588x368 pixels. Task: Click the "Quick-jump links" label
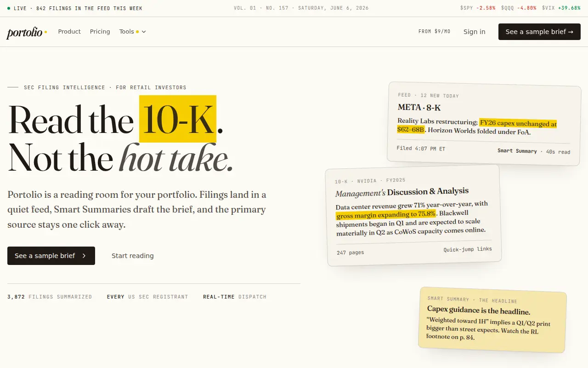(x=468, y=249)
